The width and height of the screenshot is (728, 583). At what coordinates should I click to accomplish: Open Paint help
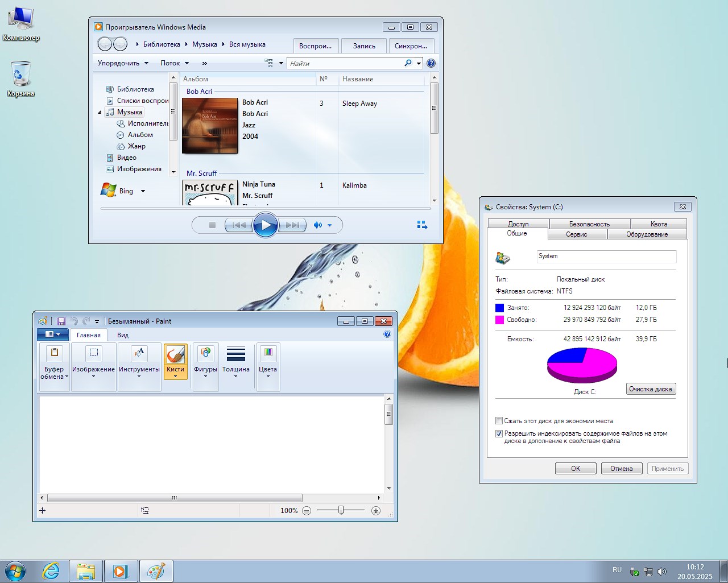click(387, 334)
